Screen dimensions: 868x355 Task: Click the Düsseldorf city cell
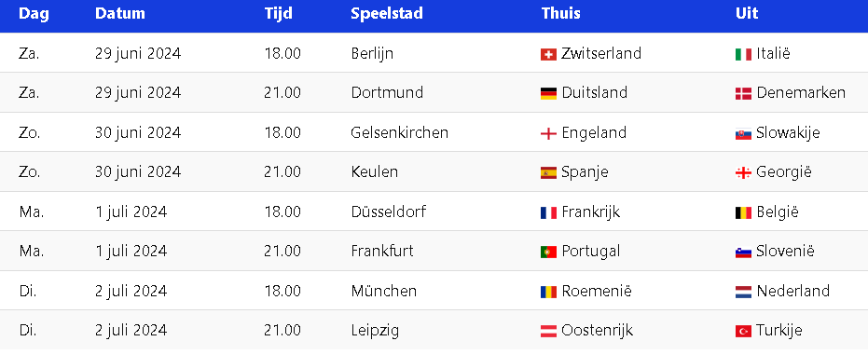(389, 212)
